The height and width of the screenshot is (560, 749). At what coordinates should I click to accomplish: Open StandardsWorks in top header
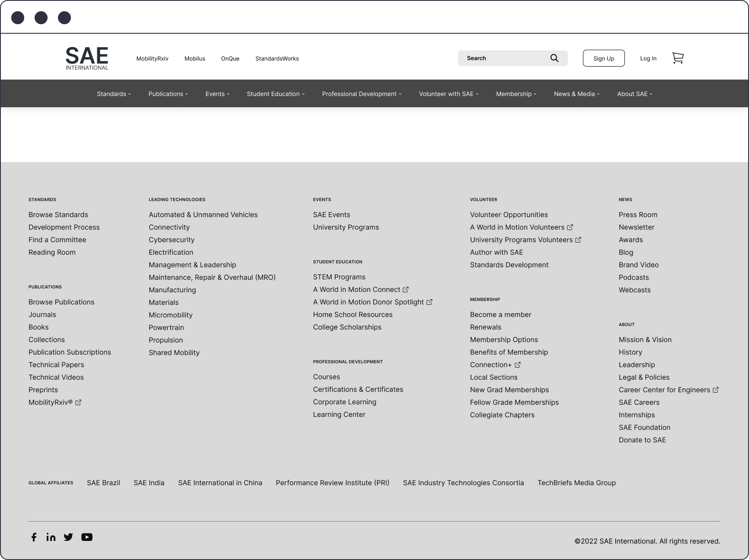click(277, 58)
